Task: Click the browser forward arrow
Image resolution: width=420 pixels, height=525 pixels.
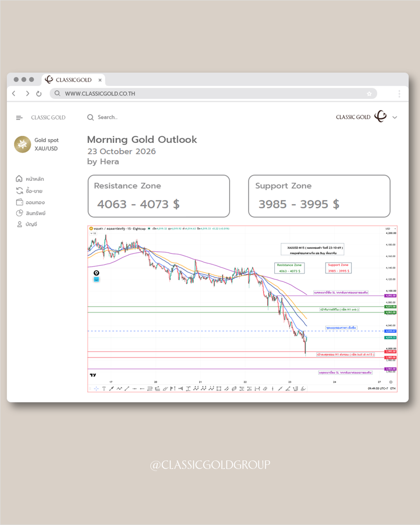Action: click(27, 93)
